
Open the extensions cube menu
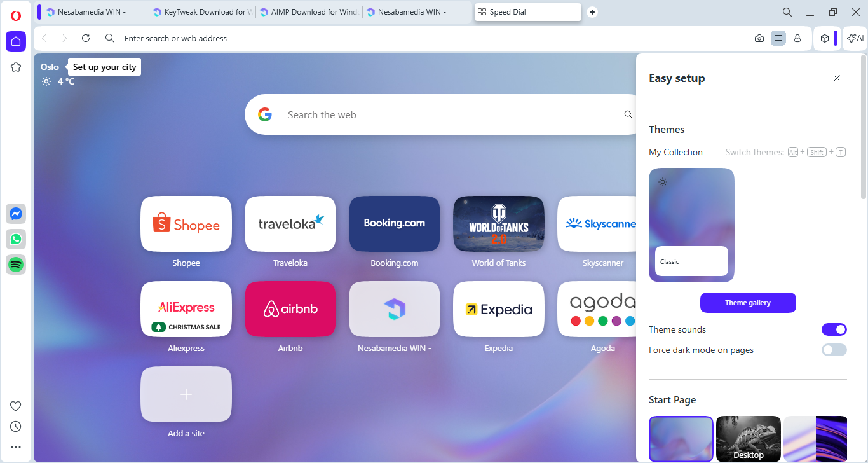click(825, 39)
